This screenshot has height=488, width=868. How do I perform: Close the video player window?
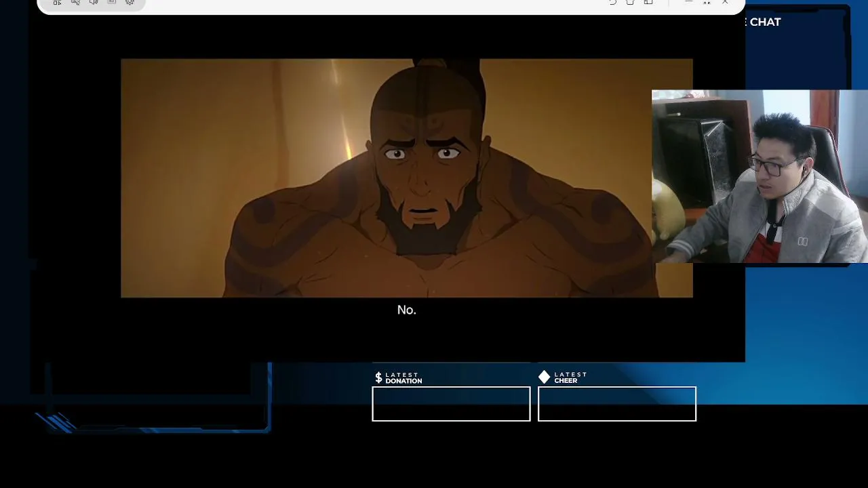point(725,2)
